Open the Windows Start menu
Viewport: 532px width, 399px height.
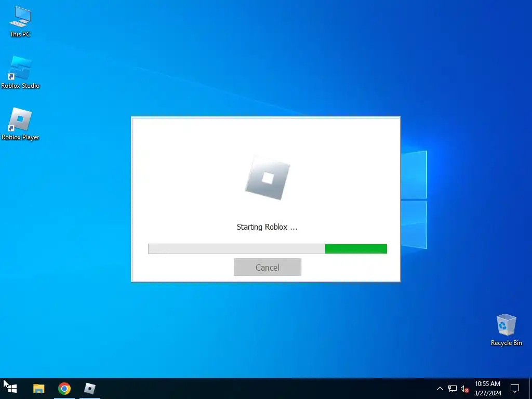(x=12, y=389)
